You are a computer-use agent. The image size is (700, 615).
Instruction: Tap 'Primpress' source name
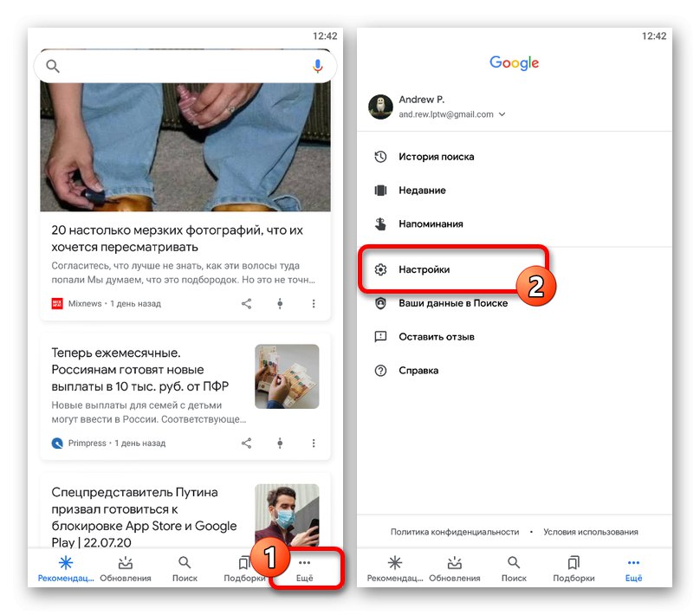pos(87,443)
